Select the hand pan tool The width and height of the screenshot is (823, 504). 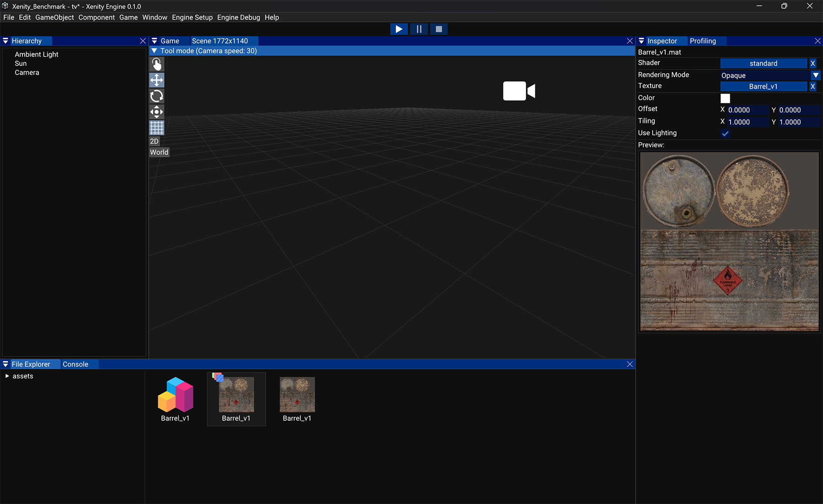click(x=156, y=64)
